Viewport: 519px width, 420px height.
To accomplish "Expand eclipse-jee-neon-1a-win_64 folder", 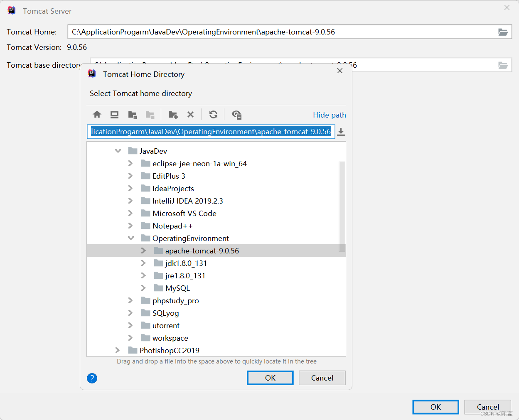I will [130, 163].
